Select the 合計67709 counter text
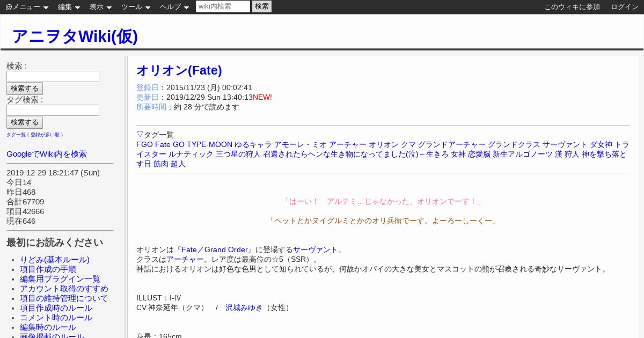Viewport: 644px width, 338px height. [x=25, y=202]
